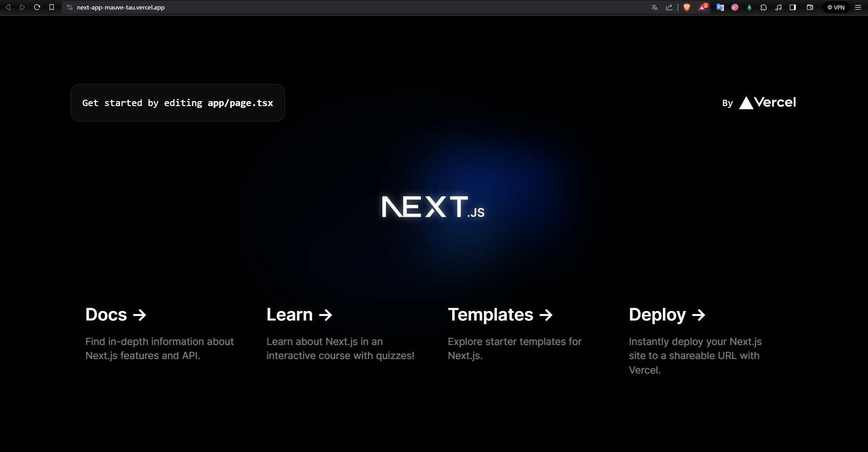This screenshot has height=452, width=868.
Task: Toggle the bookmark icon in the address bar
Action: (x=51, y=7)
